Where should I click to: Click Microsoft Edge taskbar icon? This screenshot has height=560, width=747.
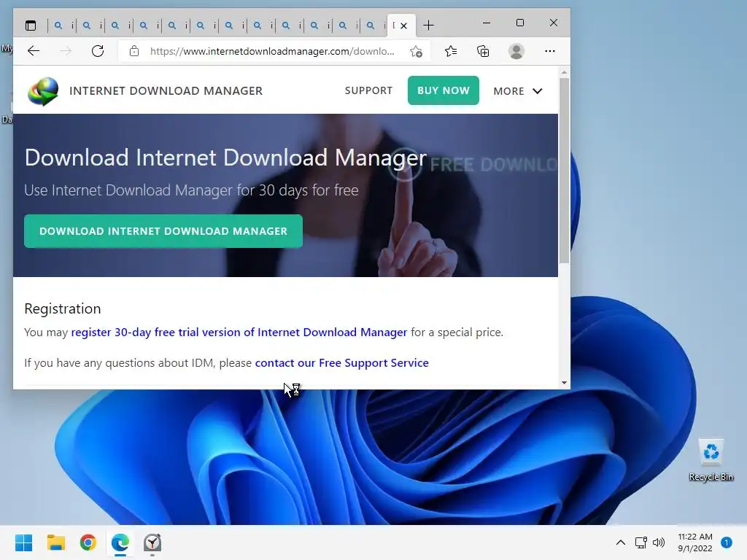(x=120, y=542)
